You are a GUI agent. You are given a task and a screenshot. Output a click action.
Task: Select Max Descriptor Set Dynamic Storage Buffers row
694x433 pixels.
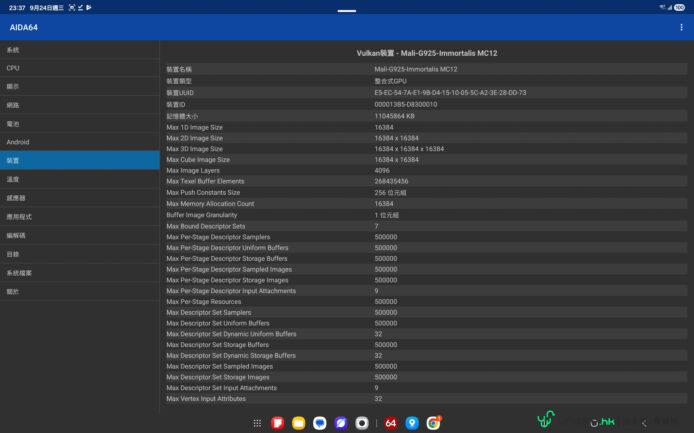[426, 356]
